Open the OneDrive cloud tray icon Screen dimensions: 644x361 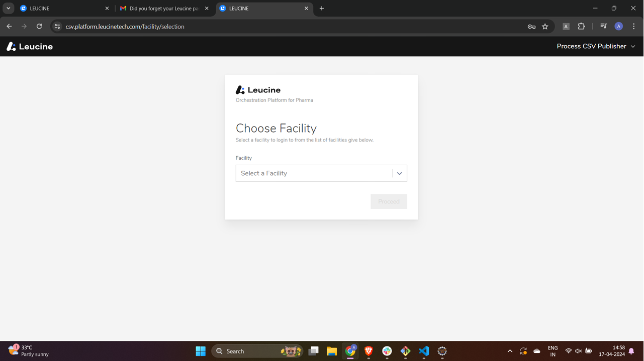(x=537, y=351)
